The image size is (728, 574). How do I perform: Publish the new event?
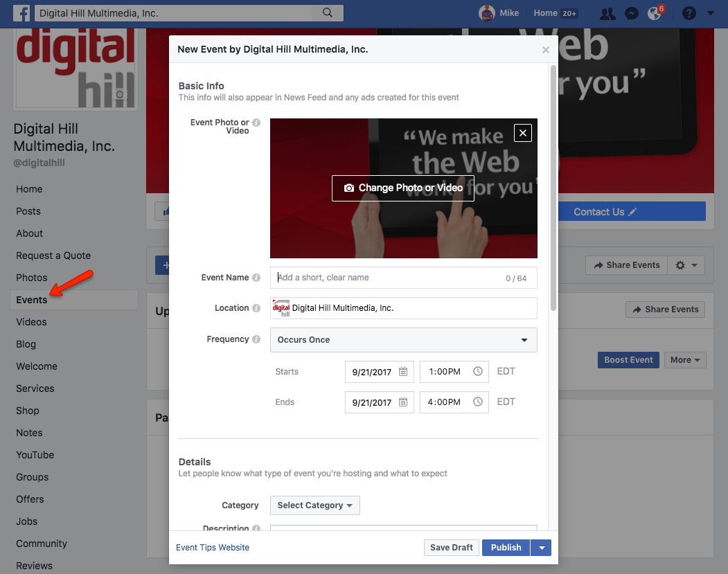pyautogui.click(x=506, y=547)
